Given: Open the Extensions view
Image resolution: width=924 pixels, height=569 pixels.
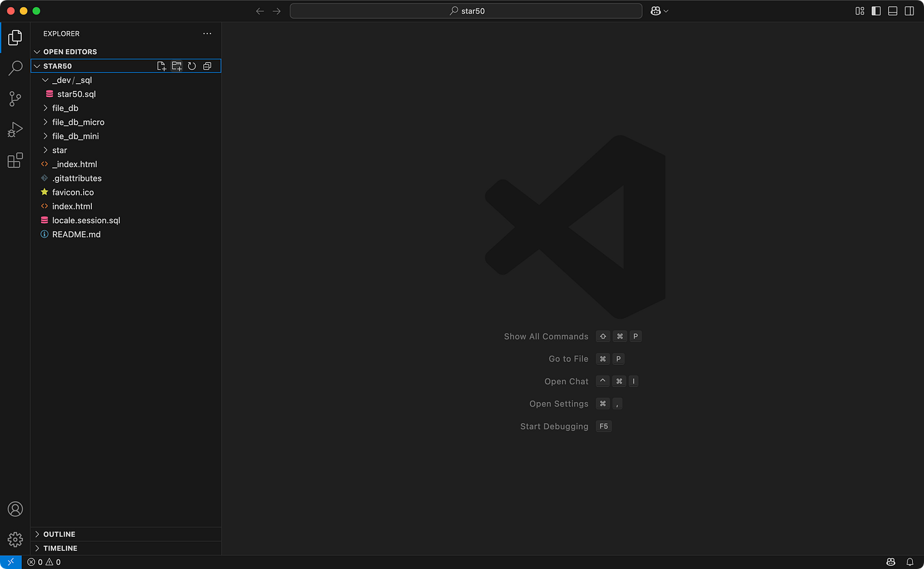Looking at the screenshot, I should pyautogui.click(x=15, y=160).
